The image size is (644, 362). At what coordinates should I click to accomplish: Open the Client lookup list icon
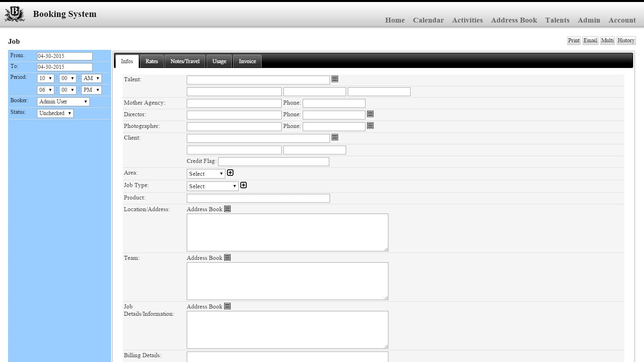click(334, 137)
